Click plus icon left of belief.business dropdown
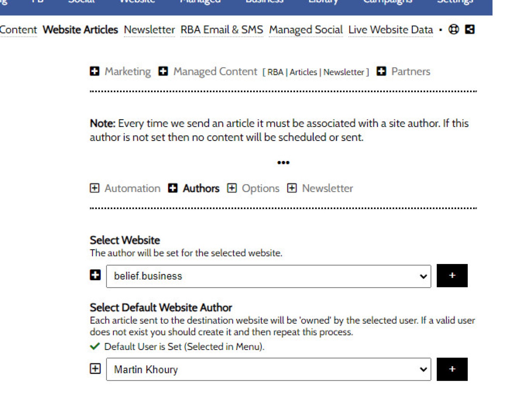The width and height of the screenshot is (532, 408). (95, 275)
